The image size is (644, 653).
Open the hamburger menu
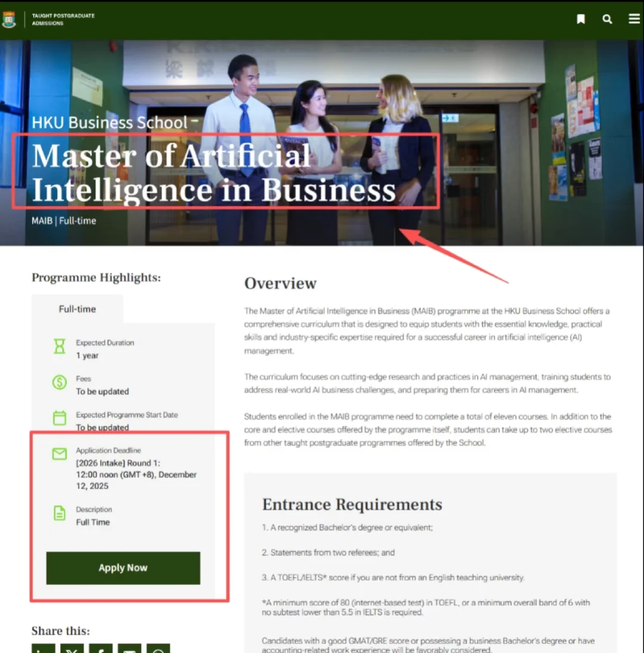[634, 18]
